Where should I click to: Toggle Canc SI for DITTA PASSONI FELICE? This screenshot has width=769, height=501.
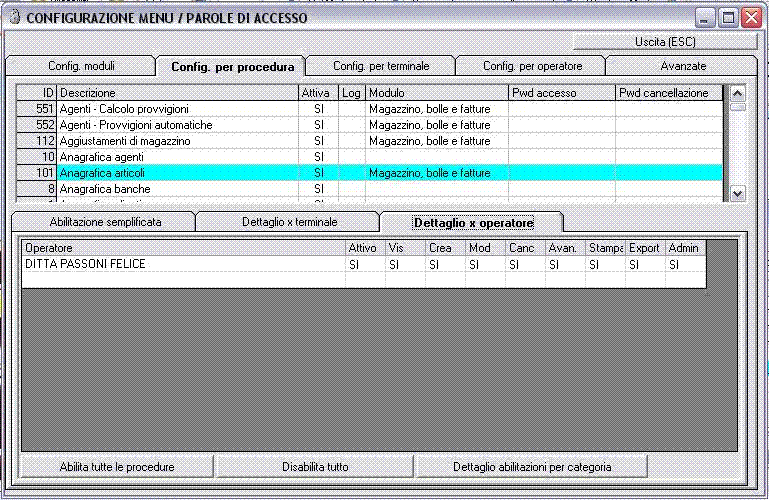click(525, 265)
